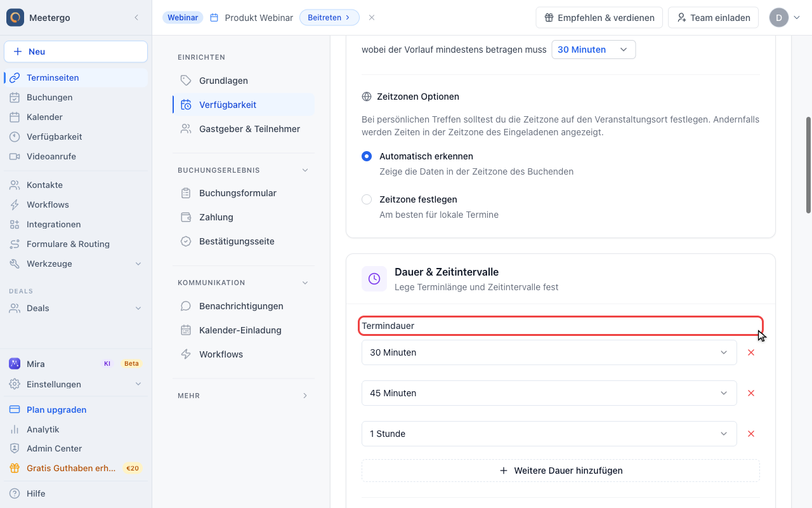Image resolution: width=812 pixels, height=508 pixels.
Task: Collapse sidebar with the left chevron
Action: [136, 18]
